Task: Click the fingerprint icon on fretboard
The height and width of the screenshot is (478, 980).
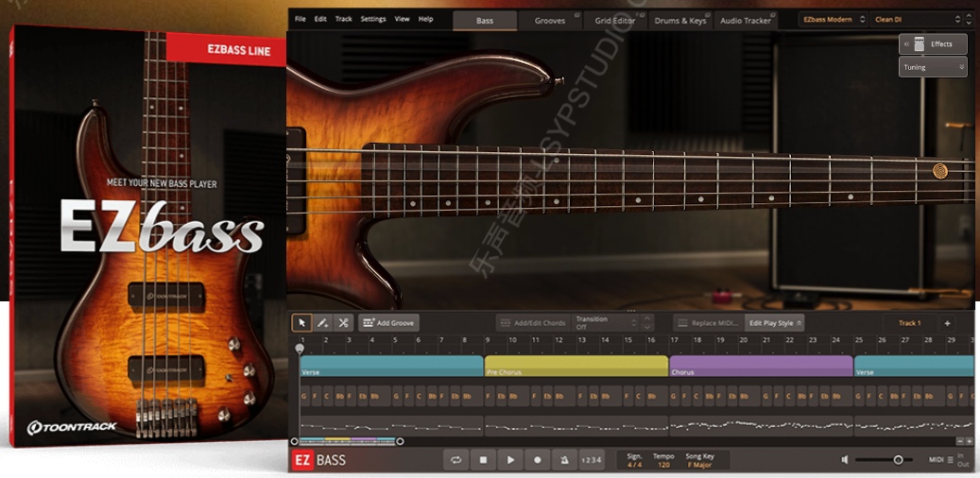Action: [x=940, y=171]
